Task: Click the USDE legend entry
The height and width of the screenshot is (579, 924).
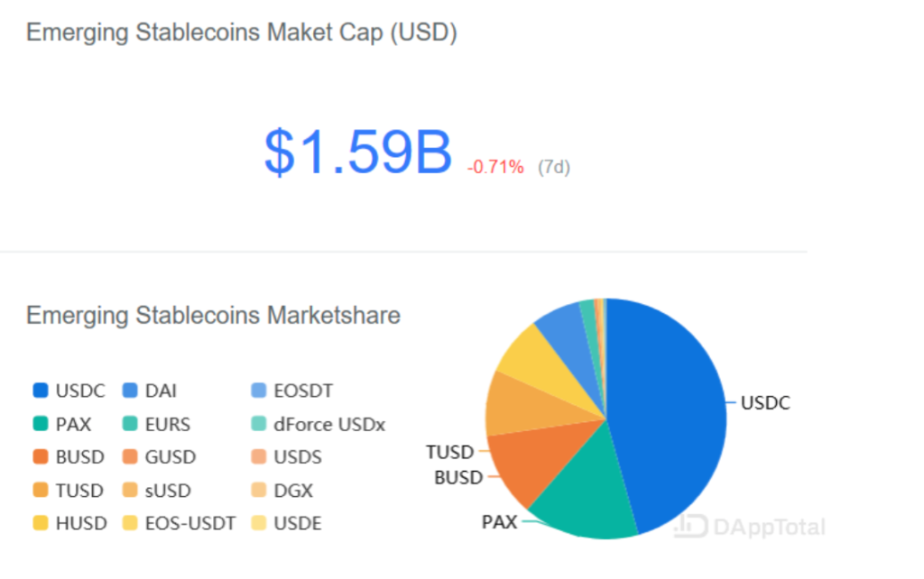Action: coord(286,523)
